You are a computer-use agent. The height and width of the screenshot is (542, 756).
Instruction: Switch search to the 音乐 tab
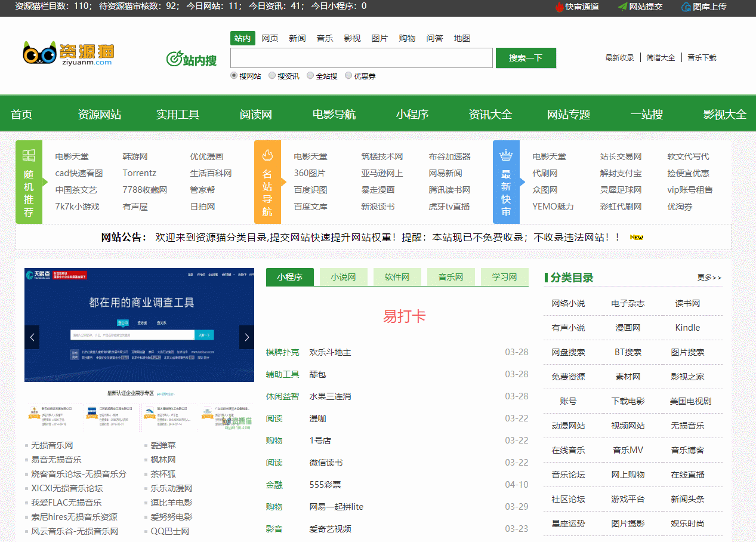[325, 38]
